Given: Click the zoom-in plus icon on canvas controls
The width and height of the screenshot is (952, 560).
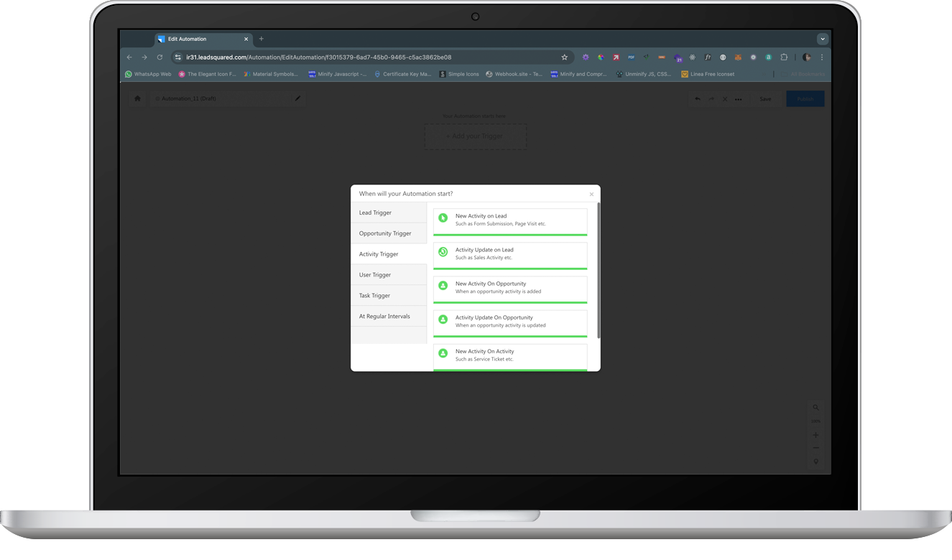Looking at the screenshot, I should tap(815, 434).
